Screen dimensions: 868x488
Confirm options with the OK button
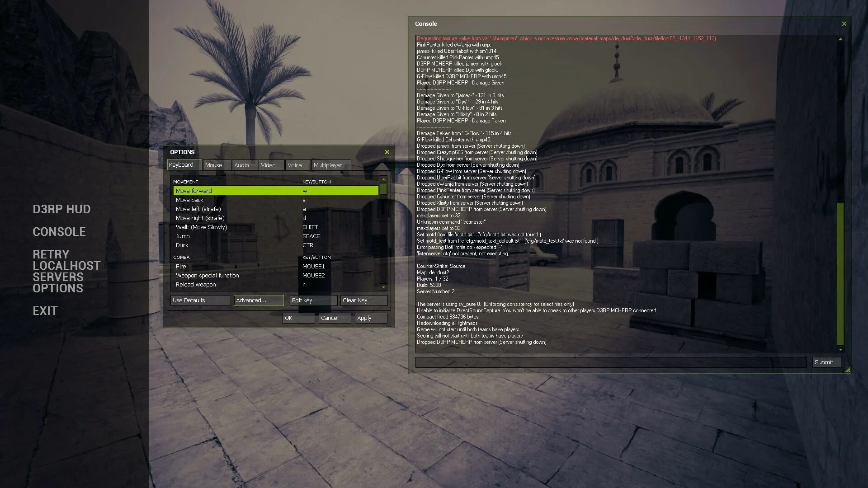pyautogui.click(x=298, y=318)
